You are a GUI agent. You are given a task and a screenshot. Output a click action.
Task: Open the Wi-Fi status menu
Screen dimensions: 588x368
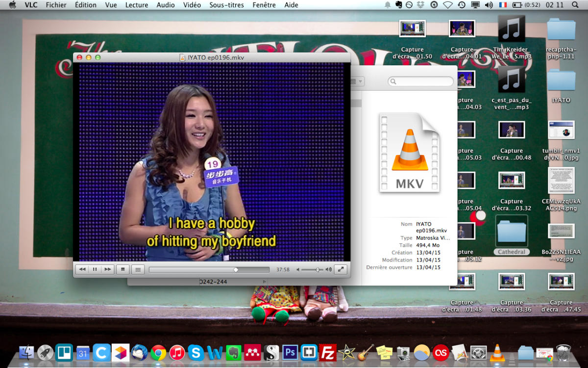coord(447,5)
